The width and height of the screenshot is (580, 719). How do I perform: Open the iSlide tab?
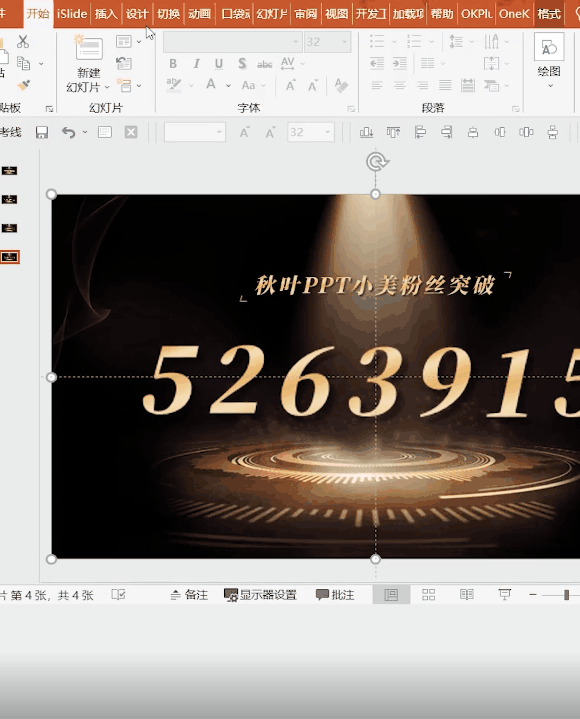click(x=72, y=14)
